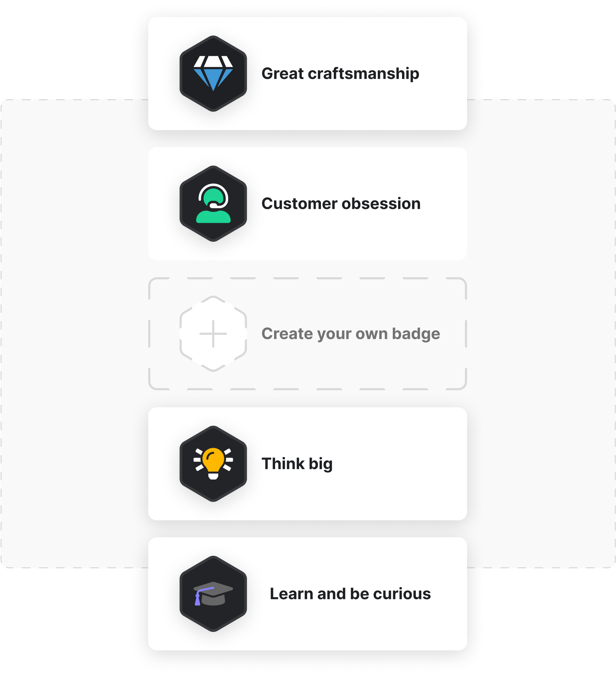Select the Customer obsession label

(x=341, y=204)
